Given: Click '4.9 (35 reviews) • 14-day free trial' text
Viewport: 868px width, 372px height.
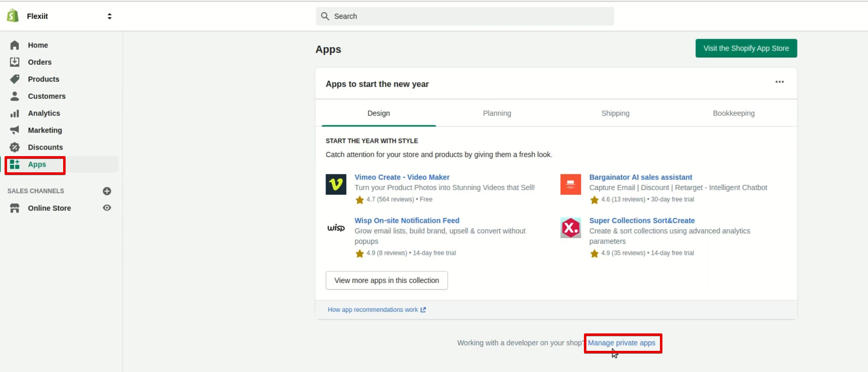Looking at the screenshot, I should coord(647,253).
